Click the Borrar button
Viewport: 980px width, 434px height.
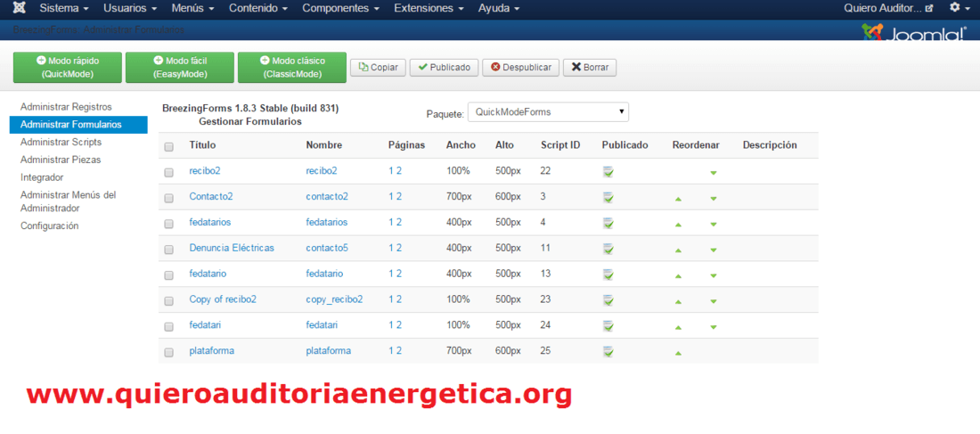590,68
